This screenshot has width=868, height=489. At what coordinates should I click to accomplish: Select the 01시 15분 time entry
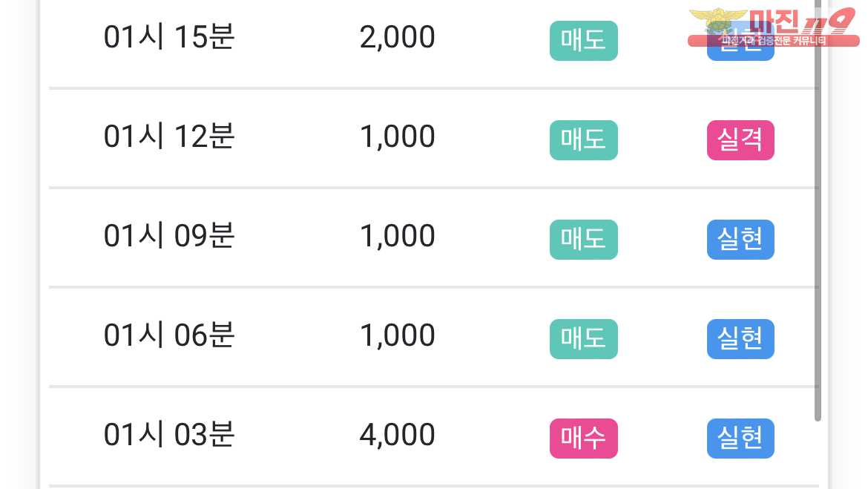pos(169,37)
